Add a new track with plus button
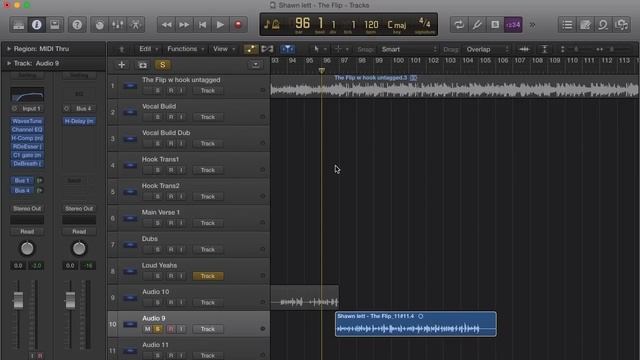Viewport: 640px width, 360px height. [x=121, y=65]
